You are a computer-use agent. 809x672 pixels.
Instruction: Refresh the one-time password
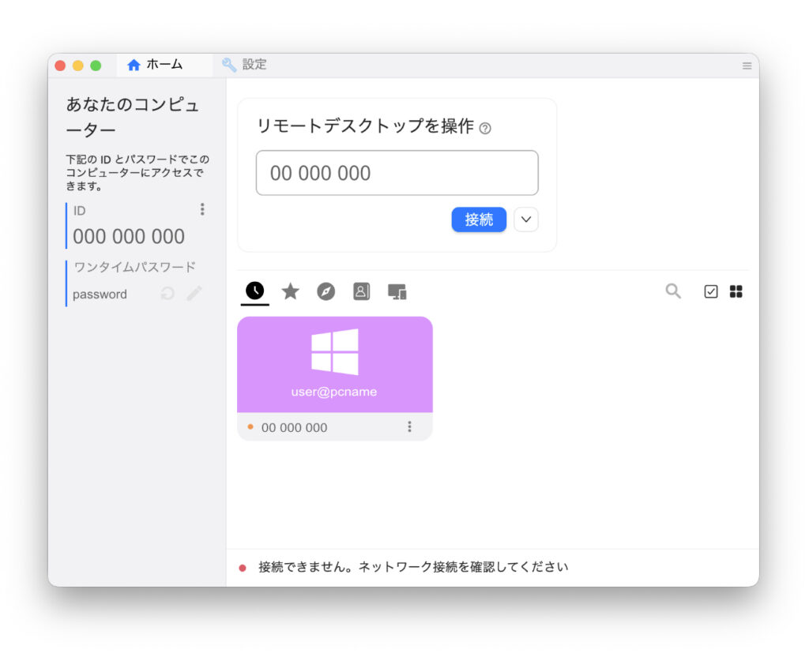167,294
